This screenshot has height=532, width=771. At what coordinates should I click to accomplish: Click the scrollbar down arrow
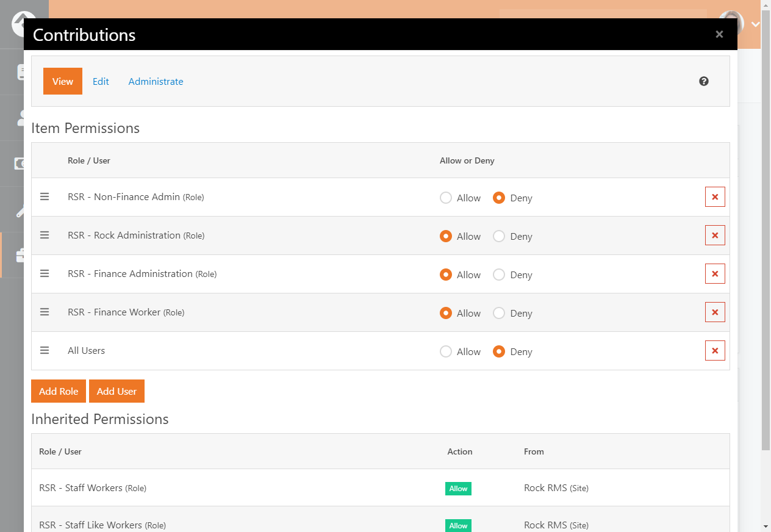coord(766,526)
